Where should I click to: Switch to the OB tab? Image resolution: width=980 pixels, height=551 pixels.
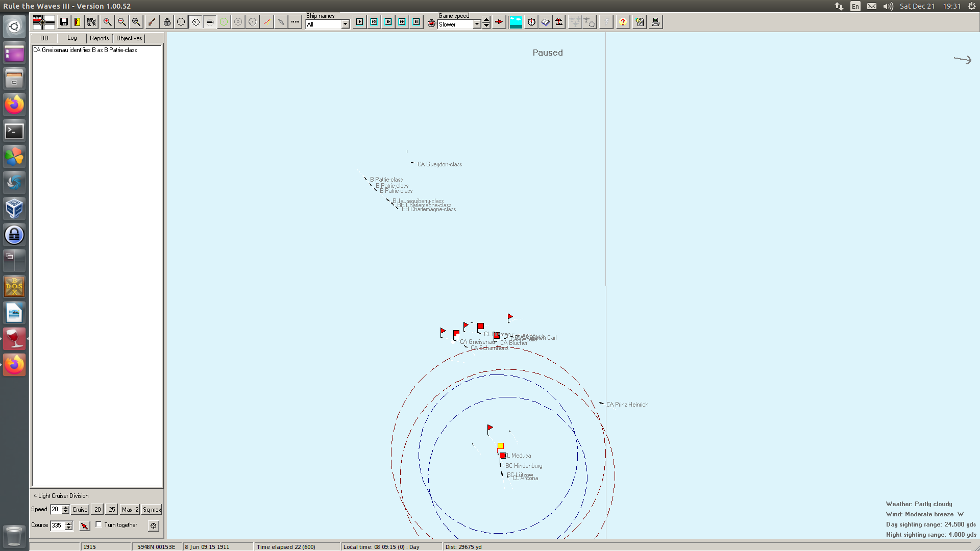44,38
